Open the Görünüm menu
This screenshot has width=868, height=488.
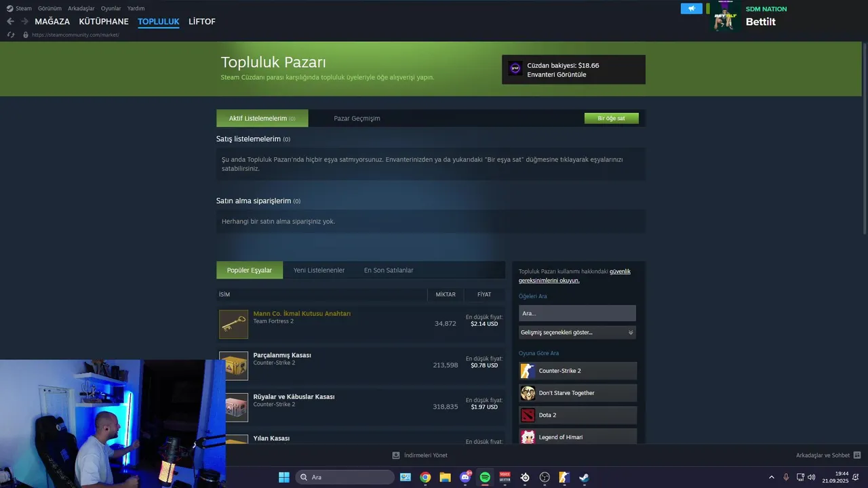click(50, 8)
